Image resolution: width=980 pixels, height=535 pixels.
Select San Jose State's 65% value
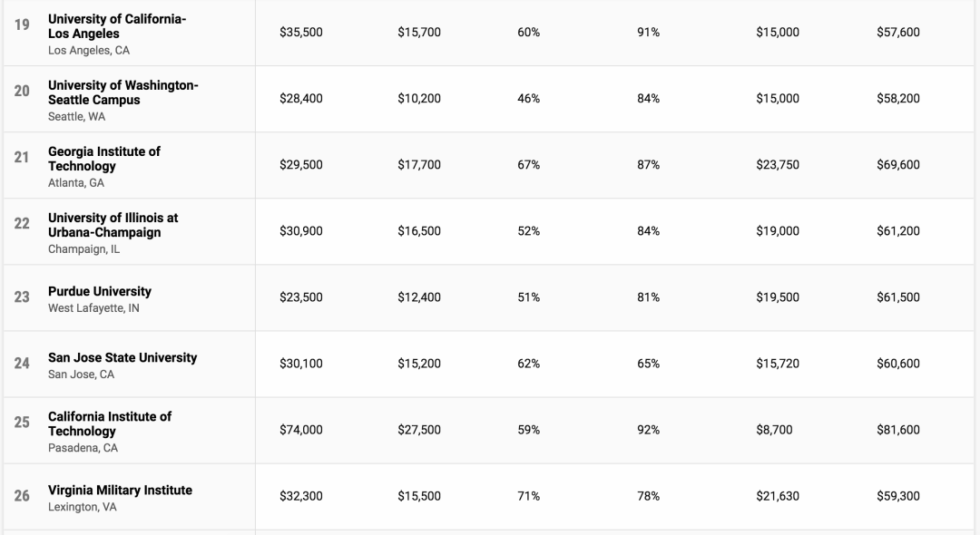[x=648, y=364]
